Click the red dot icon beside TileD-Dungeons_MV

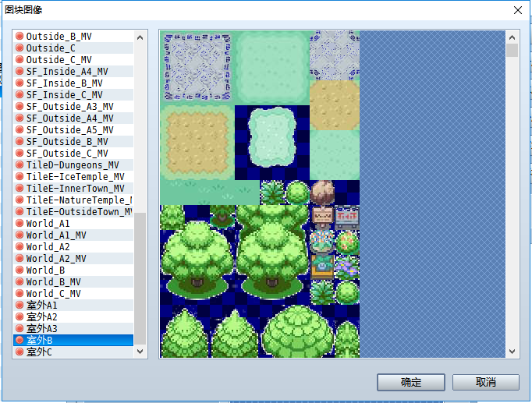[x=20, y=164]
